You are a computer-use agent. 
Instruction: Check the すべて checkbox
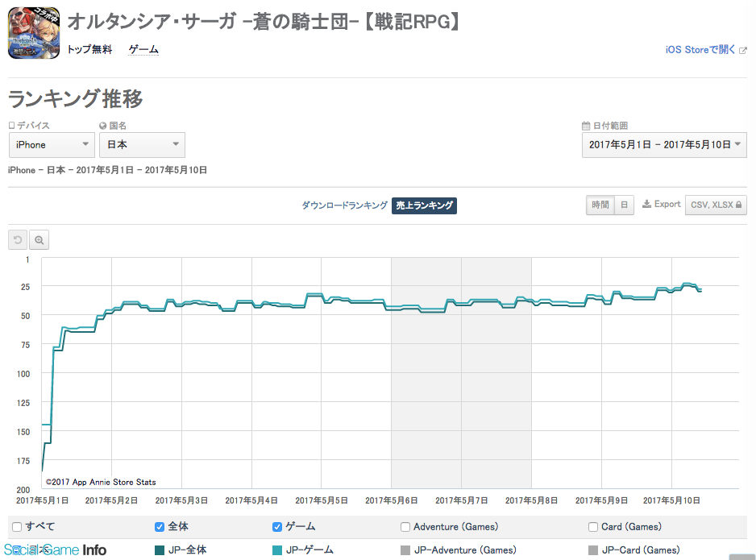tap(17, 527)
